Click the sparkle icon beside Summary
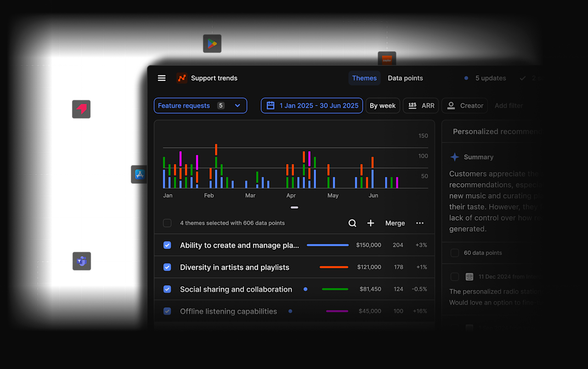This screenshot has height=369, width=588. pos(454,157)
